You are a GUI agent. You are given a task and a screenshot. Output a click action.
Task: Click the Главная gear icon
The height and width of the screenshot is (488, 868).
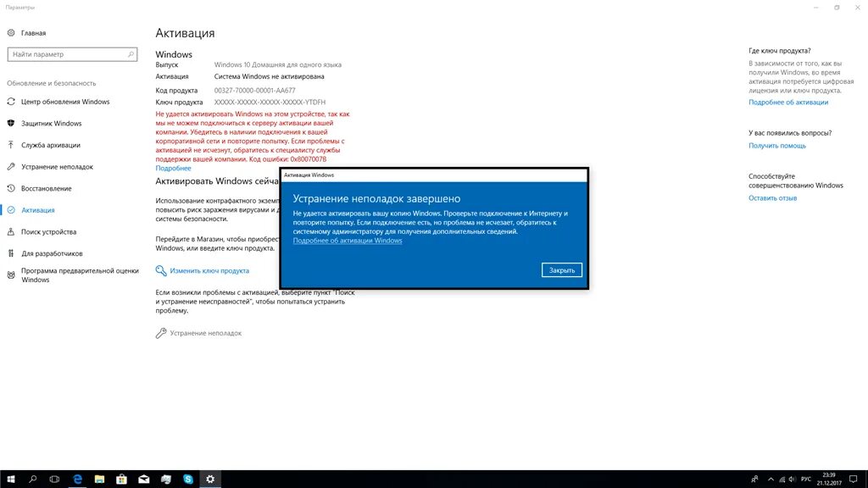tap(11, 33)
